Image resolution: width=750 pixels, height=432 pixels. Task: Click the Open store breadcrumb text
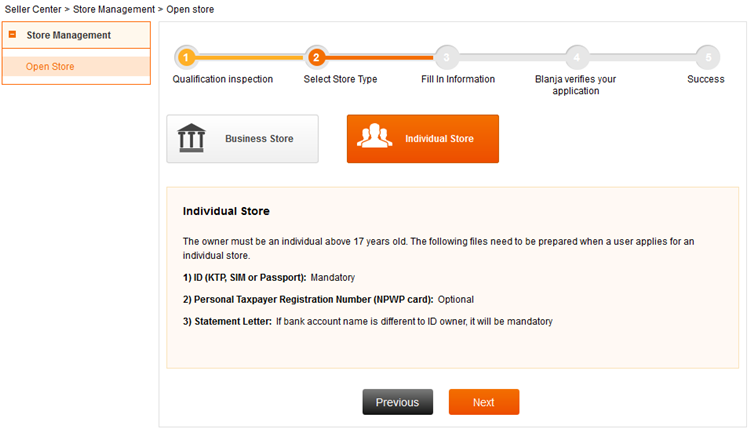point(190,9)
